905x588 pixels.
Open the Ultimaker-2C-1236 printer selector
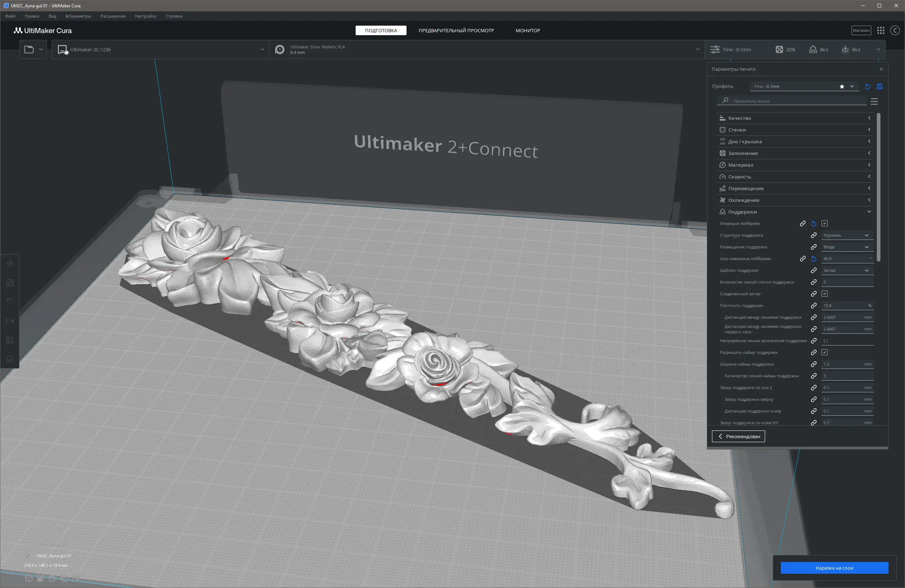tap(160, 49)
